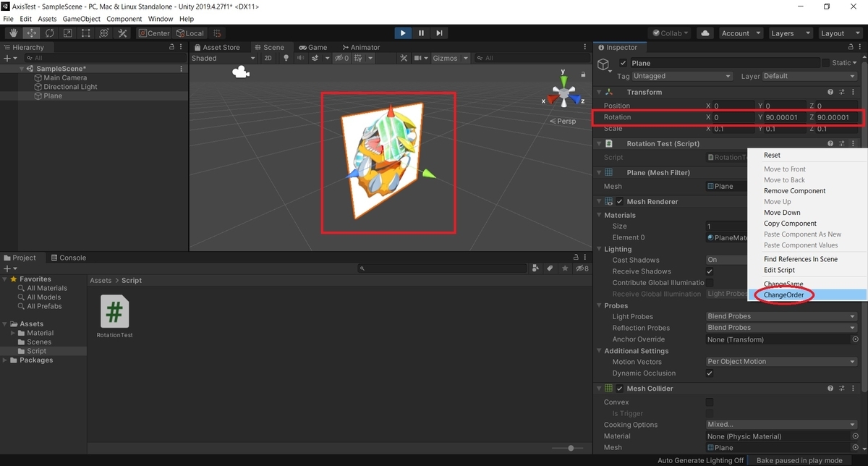Open Cooking Options Mixed dropdown

(x=781, y=425)
